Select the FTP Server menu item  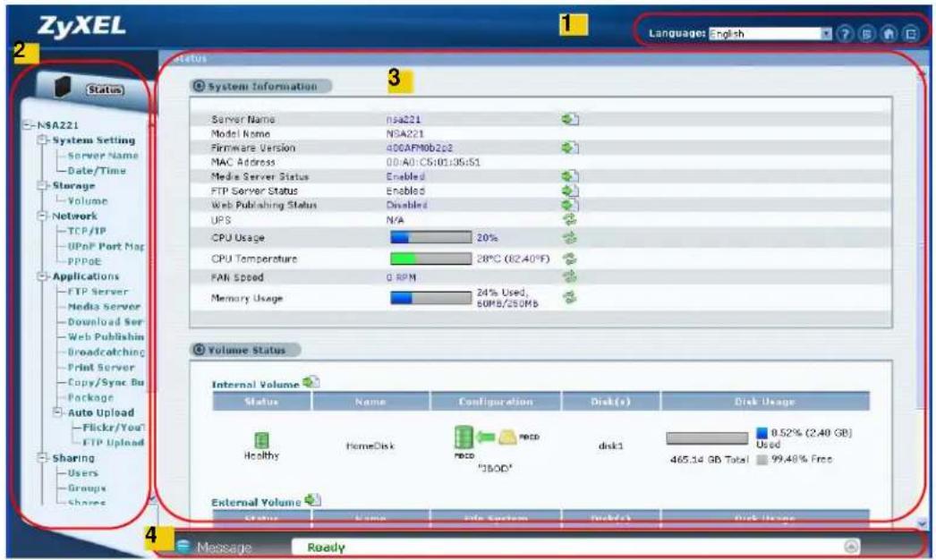pos(98,292)
